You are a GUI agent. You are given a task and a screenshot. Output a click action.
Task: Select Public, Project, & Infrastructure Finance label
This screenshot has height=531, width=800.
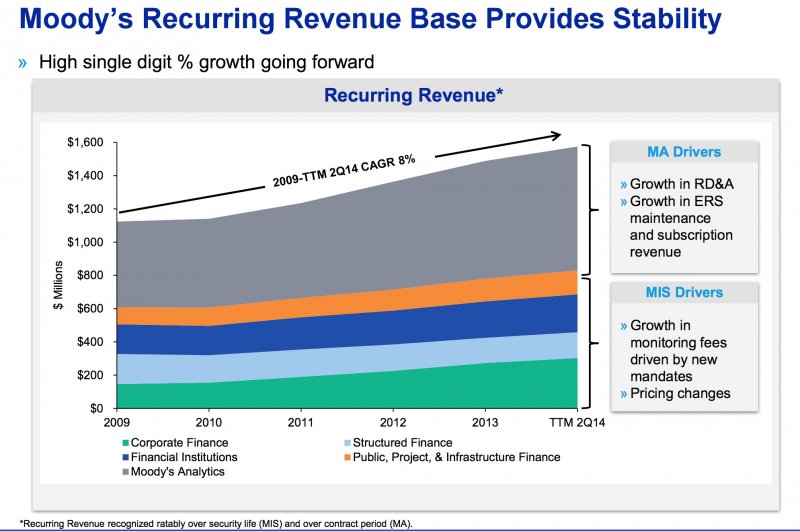457,457
